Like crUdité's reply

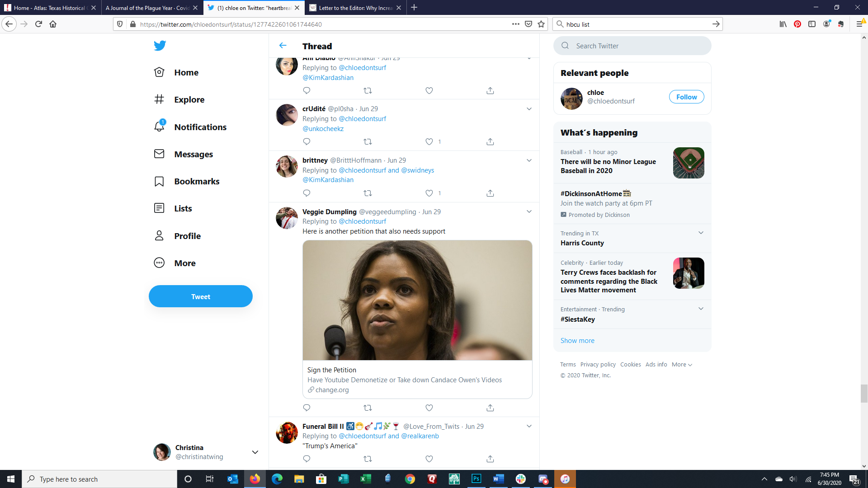pos(429,142)
